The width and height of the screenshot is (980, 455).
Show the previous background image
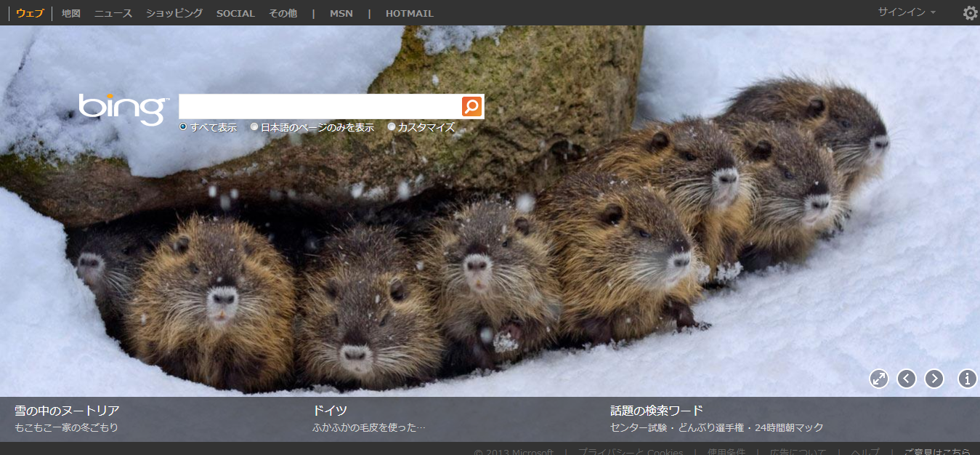point(907,379)
